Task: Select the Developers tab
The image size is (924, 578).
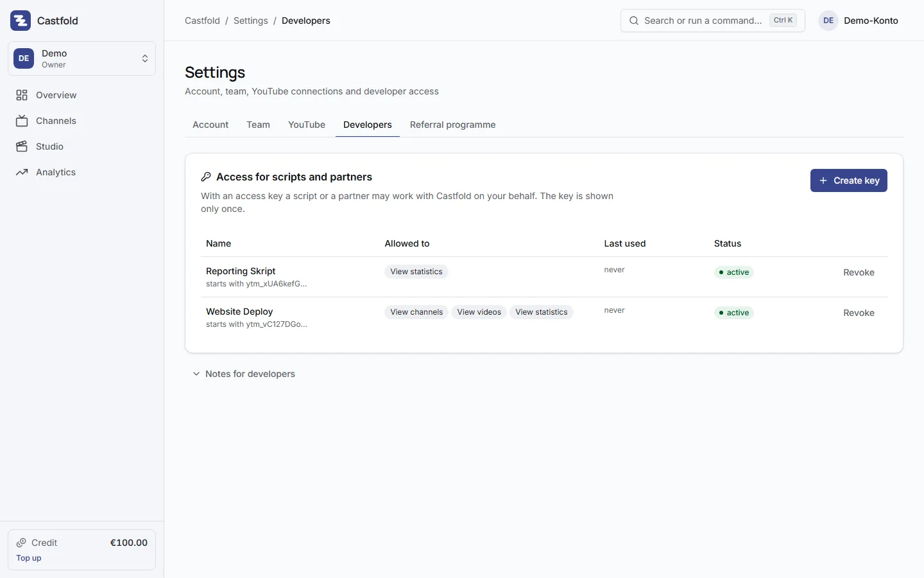Action: 368,125
